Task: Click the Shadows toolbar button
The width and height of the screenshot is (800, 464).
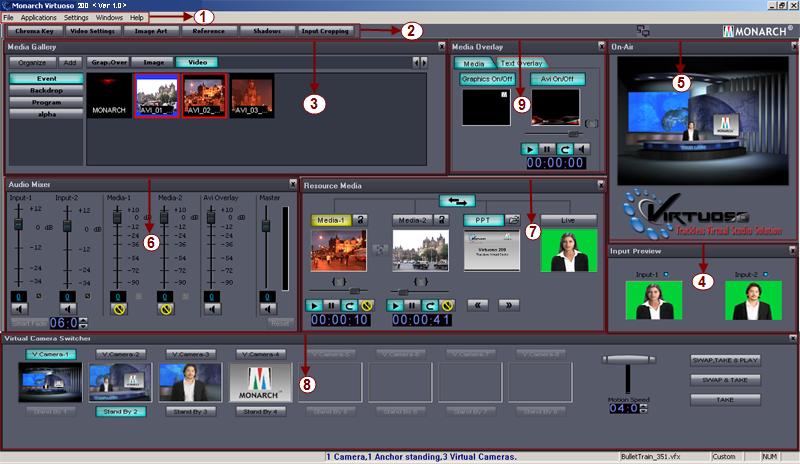Action: [267, 31]
